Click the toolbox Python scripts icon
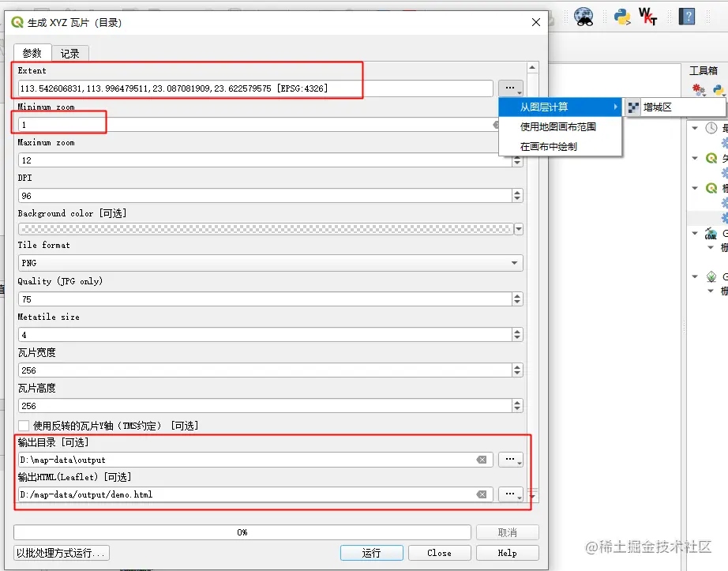Image resolution: width=728 pixels, height=571 pixels. pos(719,89)
